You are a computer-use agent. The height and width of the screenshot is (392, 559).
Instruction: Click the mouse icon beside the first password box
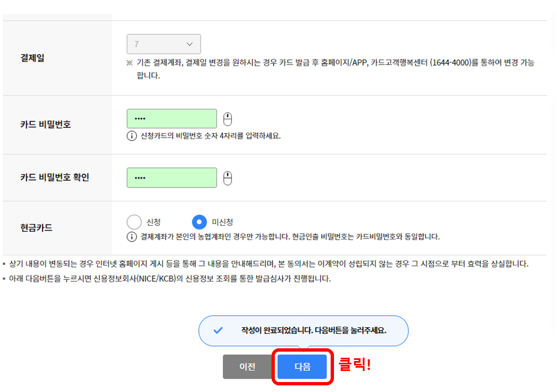point(227,118)
